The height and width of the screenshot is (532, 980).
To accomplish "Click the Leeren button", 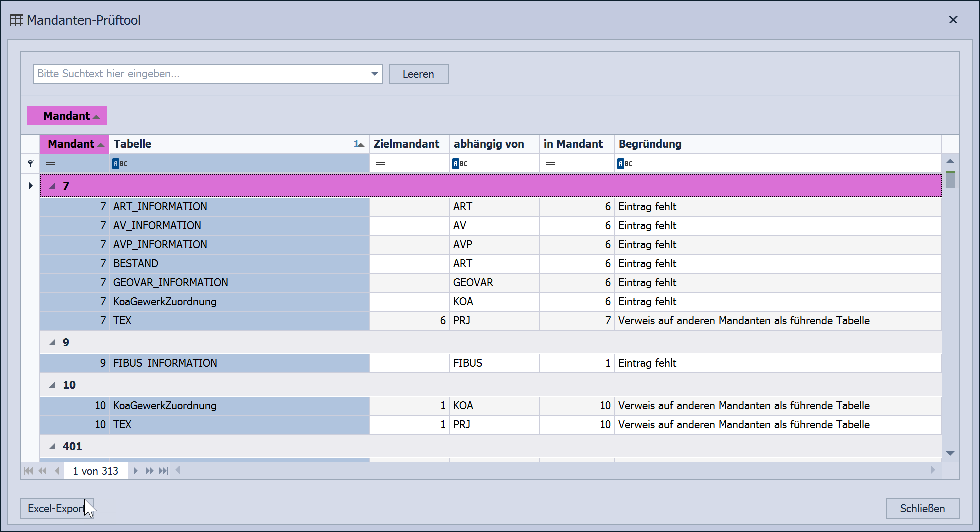I will 418,74.
